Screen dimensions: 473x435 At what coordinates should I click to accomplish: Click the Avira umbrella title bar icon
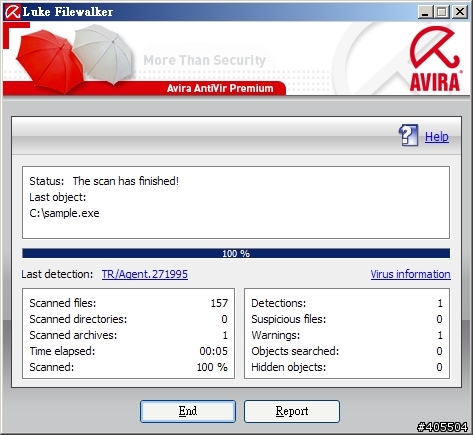click(12, 12)
